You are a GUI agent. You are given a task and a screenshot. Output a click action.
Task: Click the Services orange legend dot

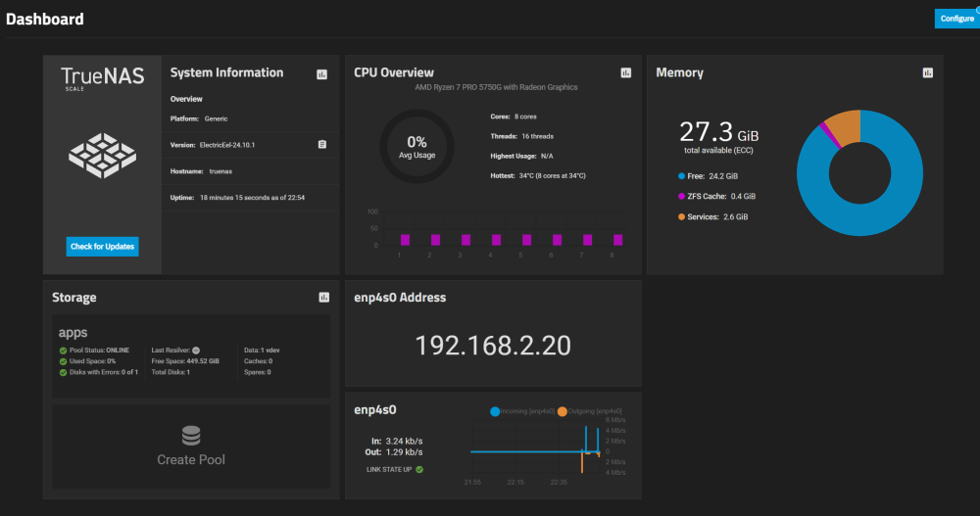point(681,216)
